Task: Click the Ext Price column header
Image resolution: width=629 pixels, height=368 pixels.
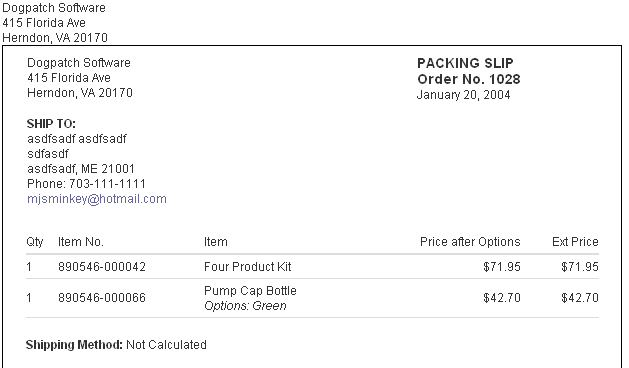Action: click(x=575, y=242)
